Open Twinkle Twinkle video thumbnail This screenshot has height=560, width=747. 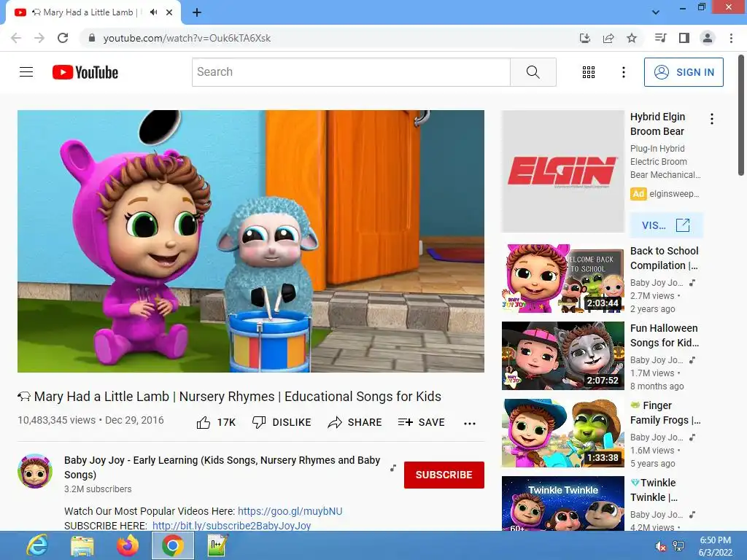click(562, 503)
